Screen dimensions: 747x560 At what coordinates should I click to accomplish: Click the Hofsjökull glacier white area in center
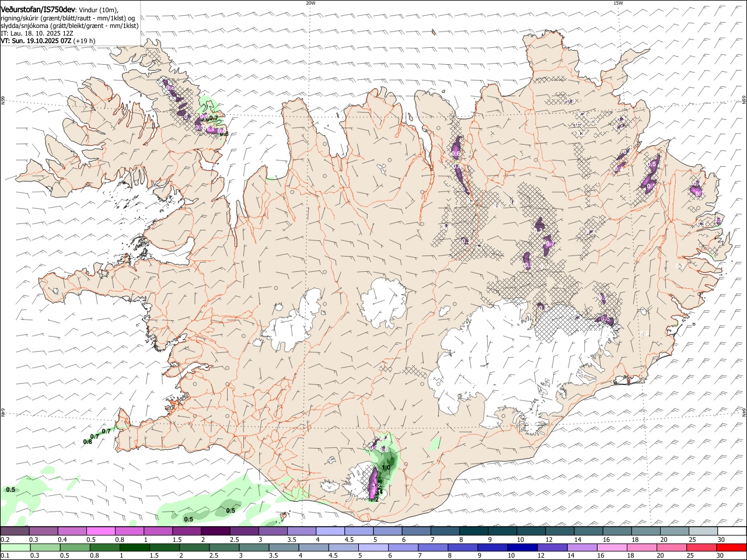[383, 302]
